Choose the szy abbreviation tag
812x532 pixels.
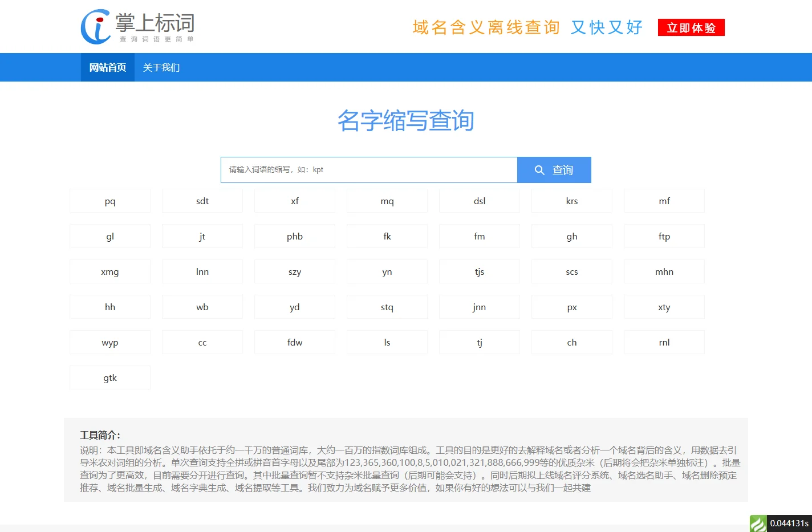point(295,271)
